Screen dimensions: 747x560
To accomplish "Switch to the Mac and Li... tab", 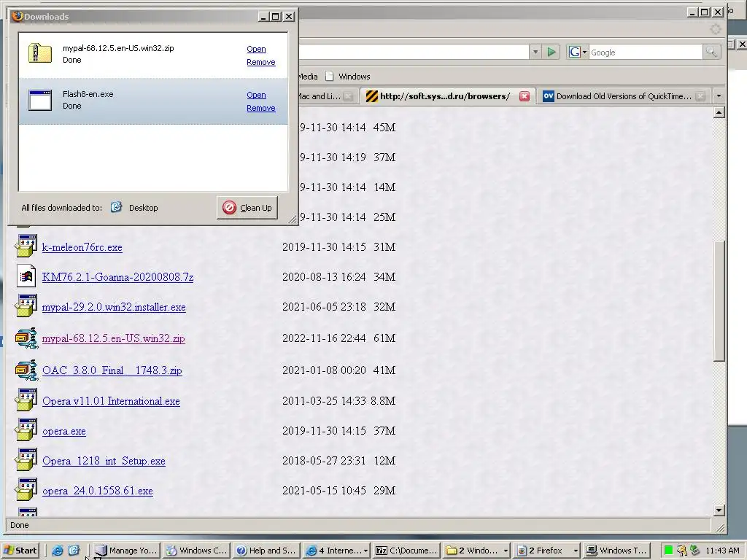I will [320, 96].
